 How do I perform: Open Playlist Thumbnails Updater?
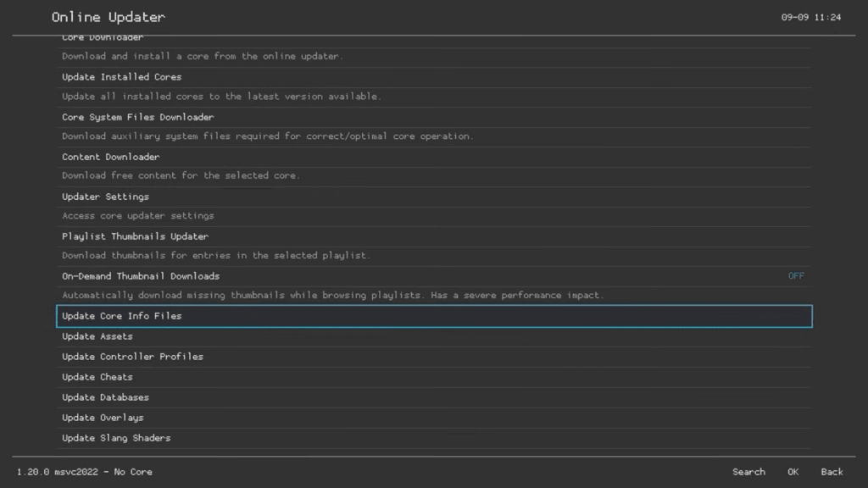point(135,236)
